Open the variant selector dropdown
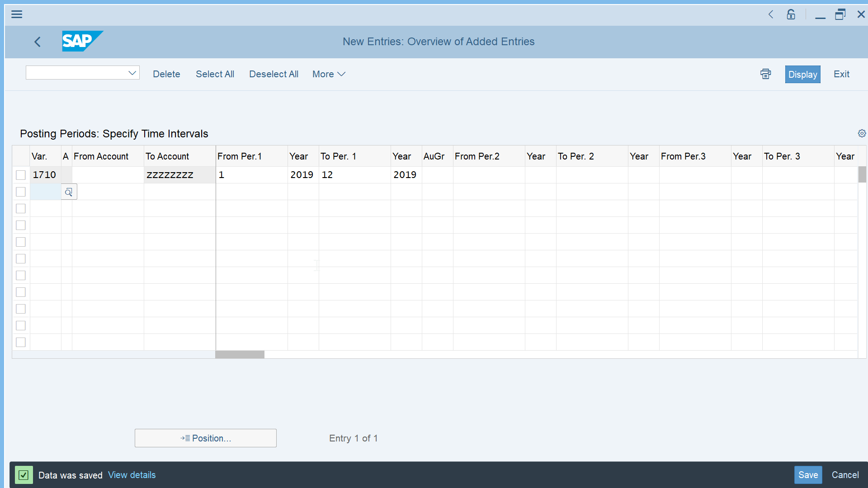 click(132, 73)
